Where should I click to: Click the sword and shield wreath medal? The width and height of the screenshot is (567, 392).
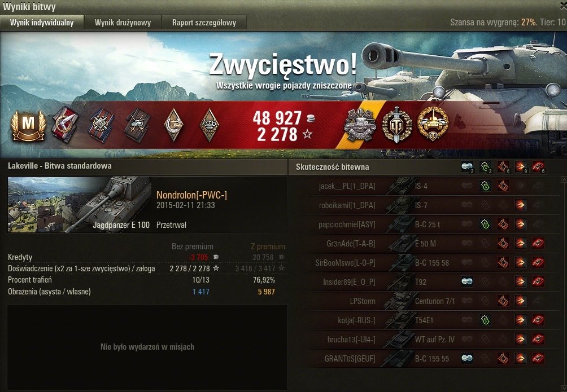[396, 125]
